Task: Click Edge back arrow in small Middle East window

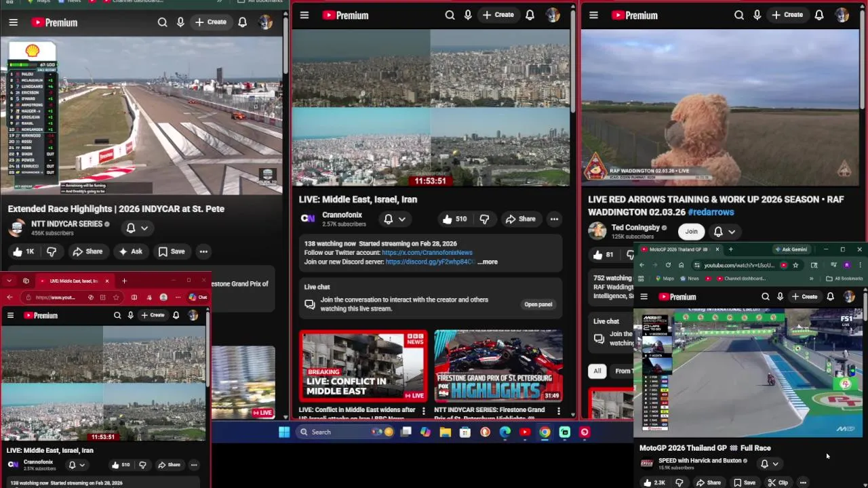Action: (x=9, y=297)
